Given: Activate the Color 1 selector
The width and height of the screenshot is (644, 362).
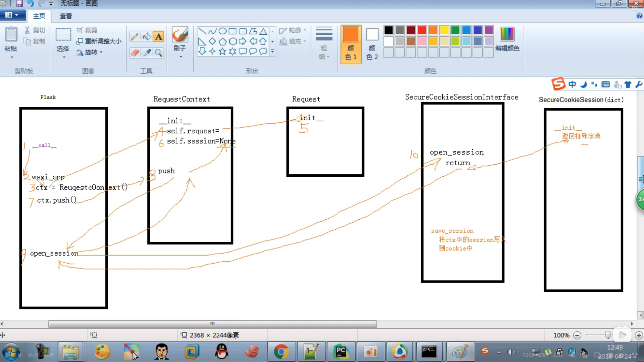Looking at the screenshot, I should [351, 44].
